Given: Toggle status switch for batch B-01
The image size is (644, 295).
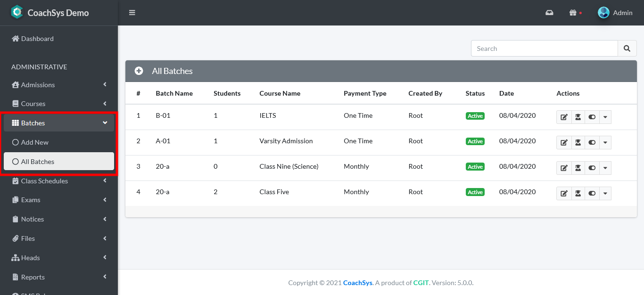Looking at the screenshot, I should [x=592, y=117].
